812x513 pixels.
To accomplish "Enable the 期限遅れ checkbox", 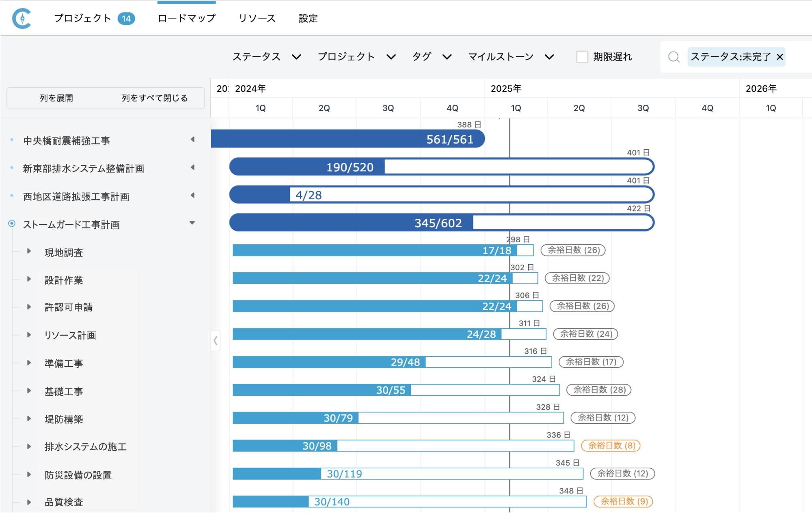I will click(x=582, y=57).
